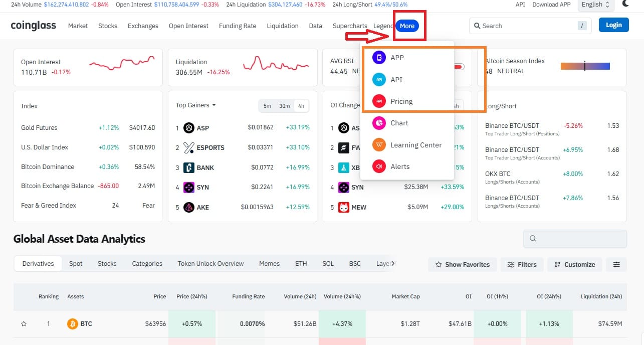Sort table by Liquidation (24h) header
This screenshot has width=644, height=345.
[601, 296]
